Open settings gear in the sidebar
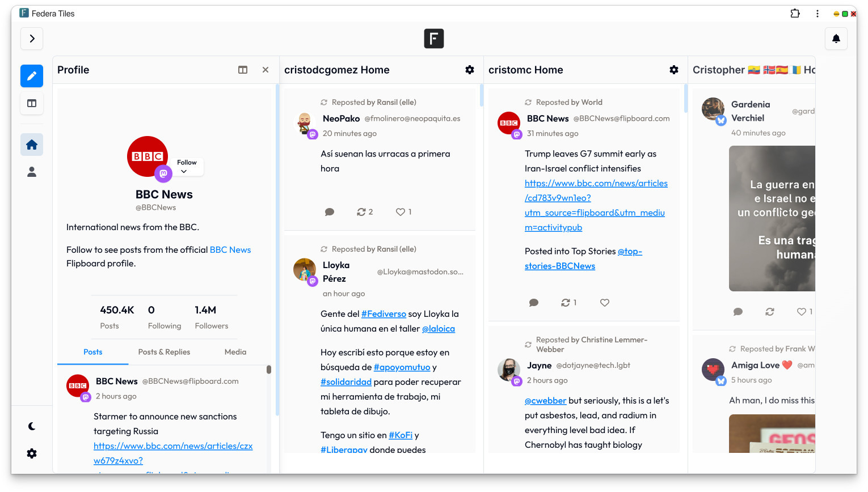This screenshot has height=492, width=868. [x=32, y=453]
